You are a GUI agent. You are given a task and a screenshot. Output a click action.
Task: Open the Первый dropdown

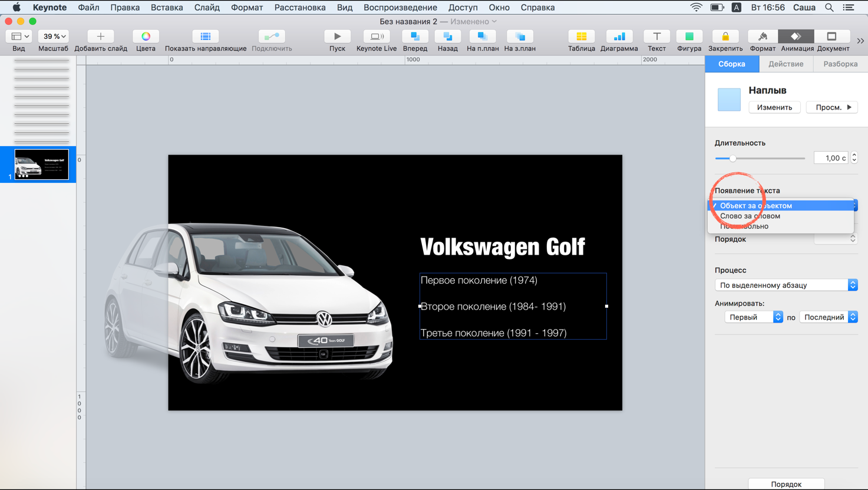point(753,317)
